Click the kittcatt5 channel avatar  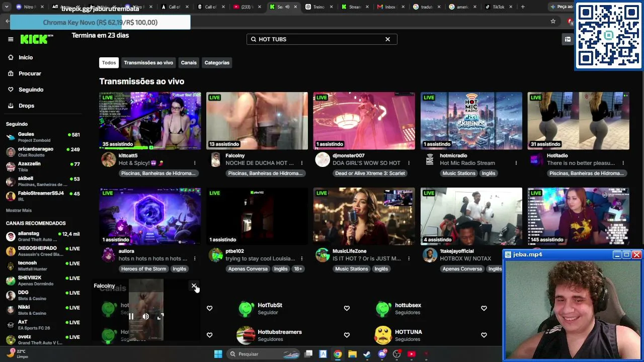coord(108,159)
